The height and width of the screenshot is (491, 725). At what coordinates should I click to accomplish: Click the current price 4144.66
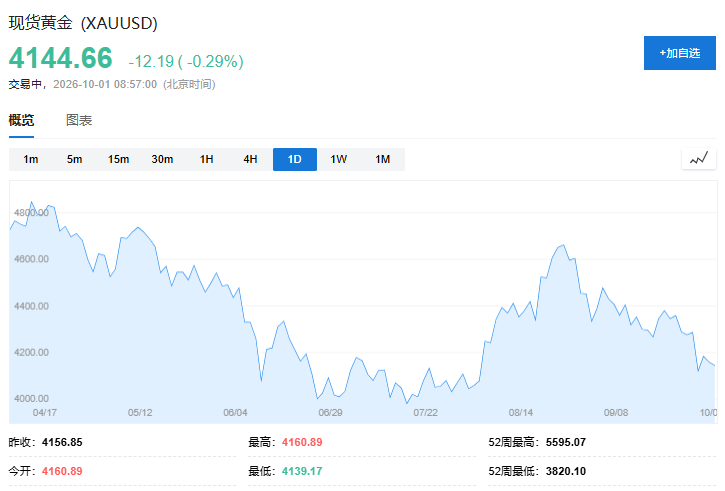pyautogui.click(x=61, y=58)
